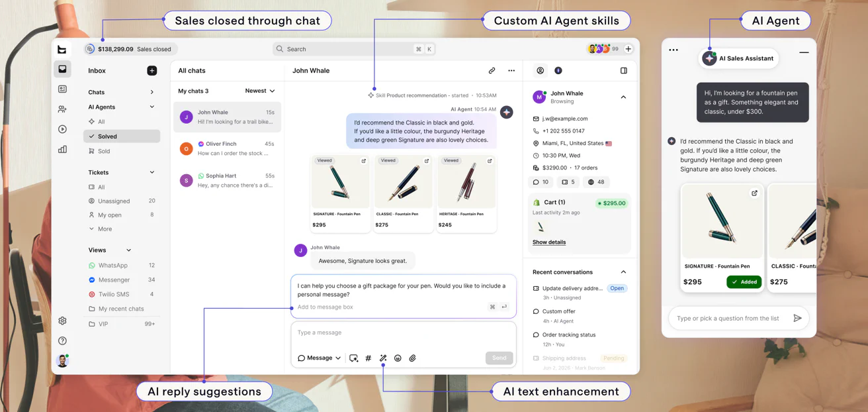Screen dimensions: 868x412
Task: Open My recent chats view
Action: (122, 309)
